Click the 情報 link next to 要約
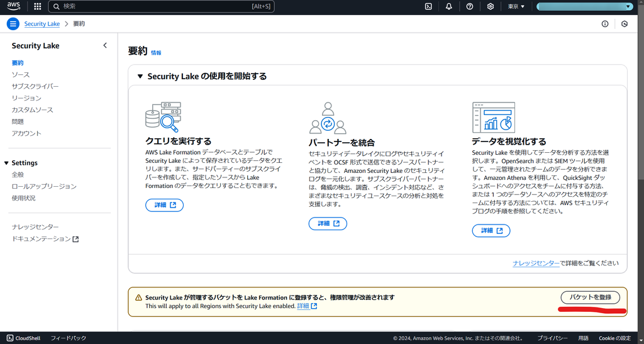The width and height of the screenshot is (644, 344). click(x=156, y=53)
